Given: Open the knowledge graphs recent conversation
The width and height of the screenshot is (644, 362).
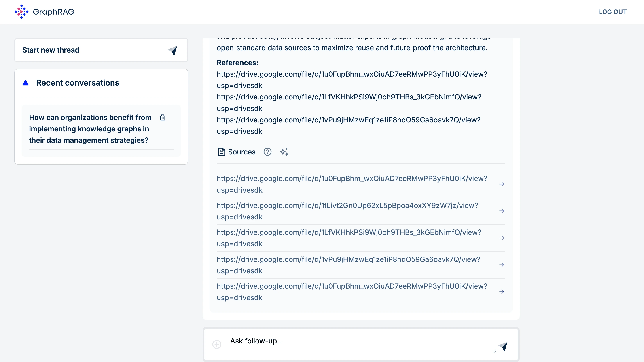Looking at the screenshot, I should (x=90, y=129).
